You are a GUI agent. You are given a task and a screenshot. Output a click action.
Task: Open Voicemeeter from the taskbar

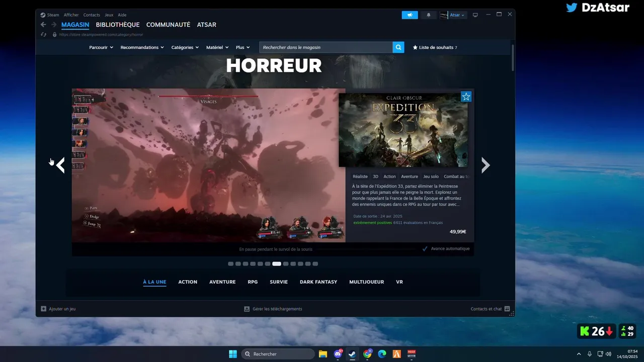click(412, 354)
